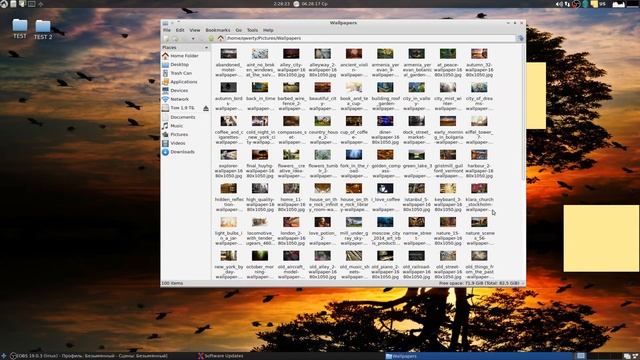Select the new_york_by_day file
The image size is (640, 360).
coord(229,265)
